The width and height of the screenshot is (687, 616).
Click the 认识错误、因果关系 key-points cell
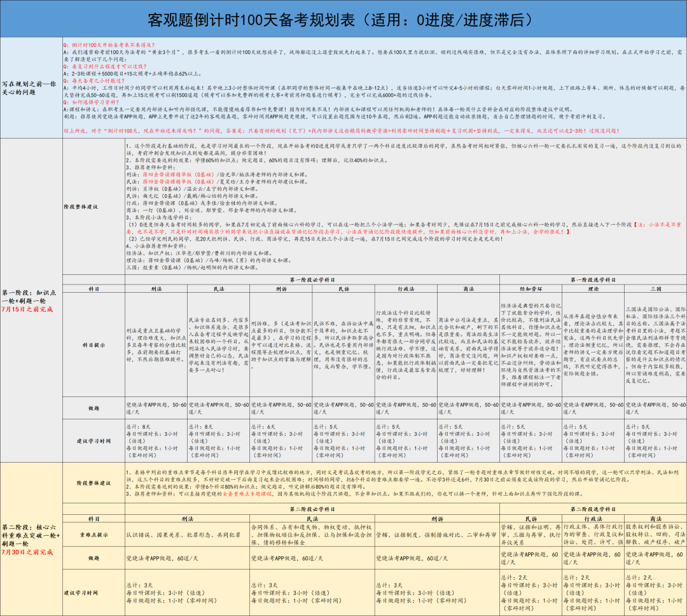[x=188, y=535]
